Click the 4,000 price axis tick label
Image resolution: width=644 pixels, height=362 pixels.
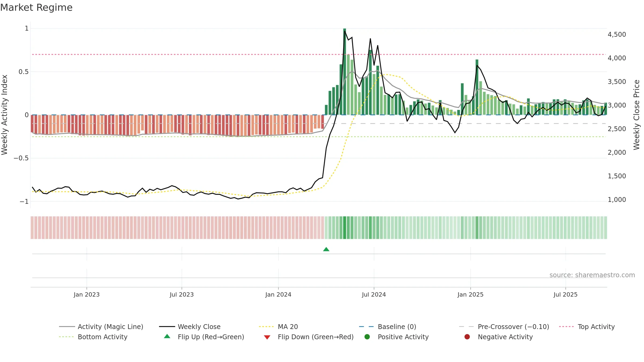point(617,58)
